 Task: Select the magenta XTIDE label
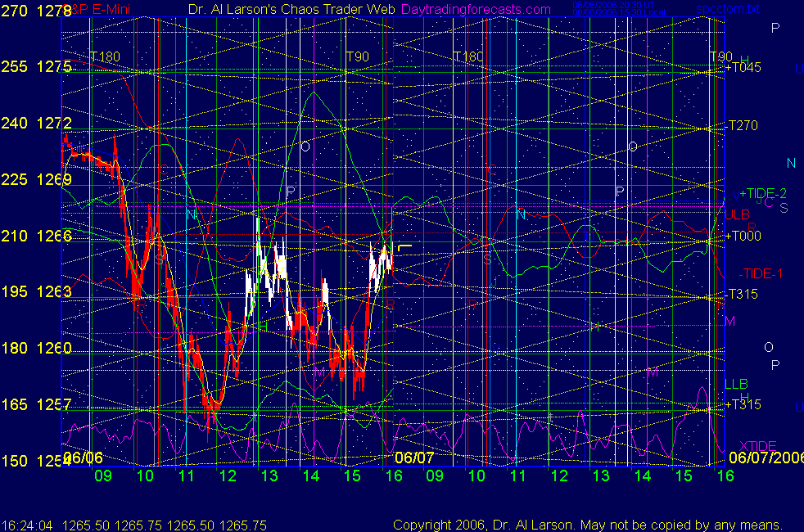pos(757,446)
